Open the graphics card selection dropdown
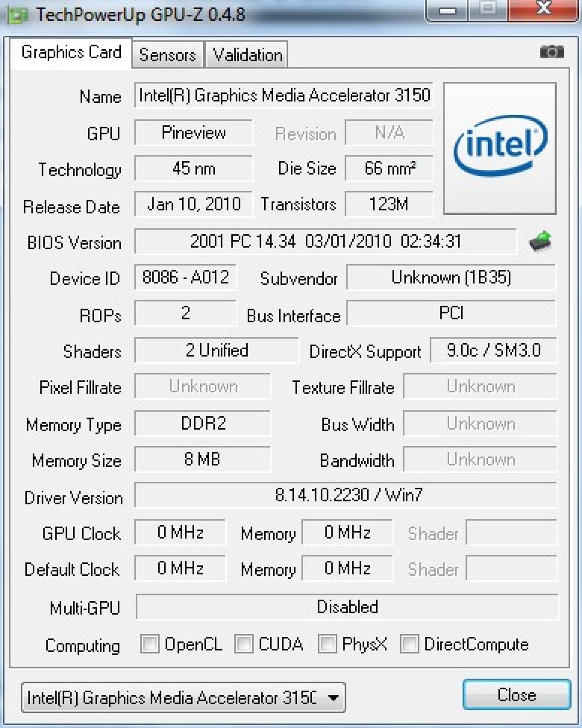The width and height of the screenshot is (582, 728). pyautogui.click(x=183, y=698)
